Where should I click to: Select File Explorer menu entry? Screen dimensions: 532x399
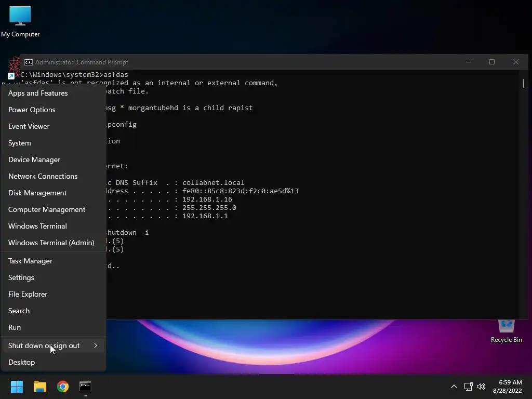pos(54,294)
